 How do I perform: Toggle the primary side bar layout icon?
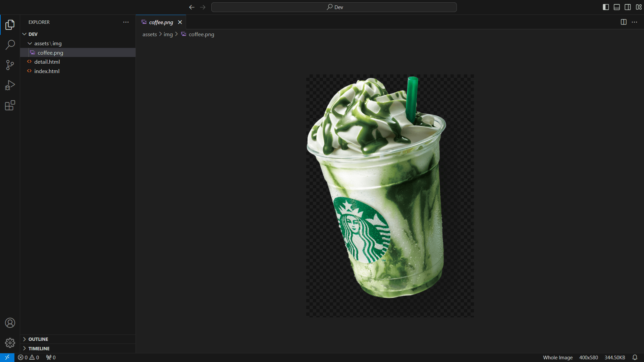pyautogui.click(x=606, y=7)
